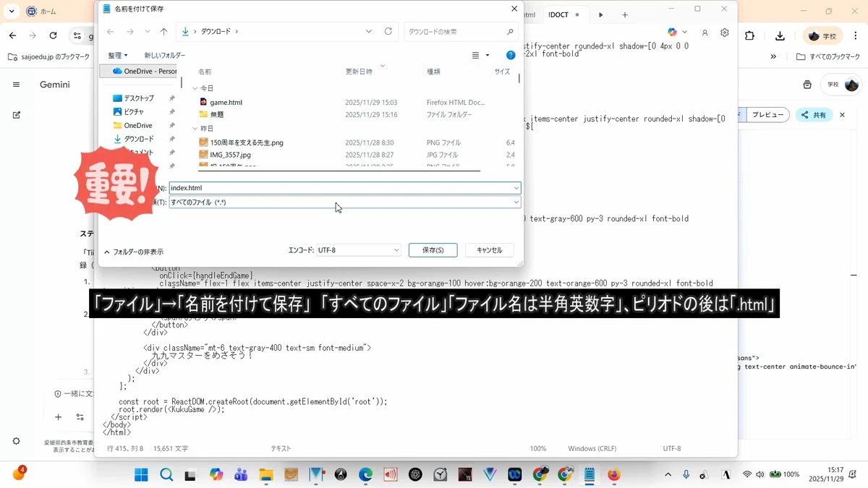Click the キャンセル button
This screenshot has height=488, width=868.
[x=489, y=250]
